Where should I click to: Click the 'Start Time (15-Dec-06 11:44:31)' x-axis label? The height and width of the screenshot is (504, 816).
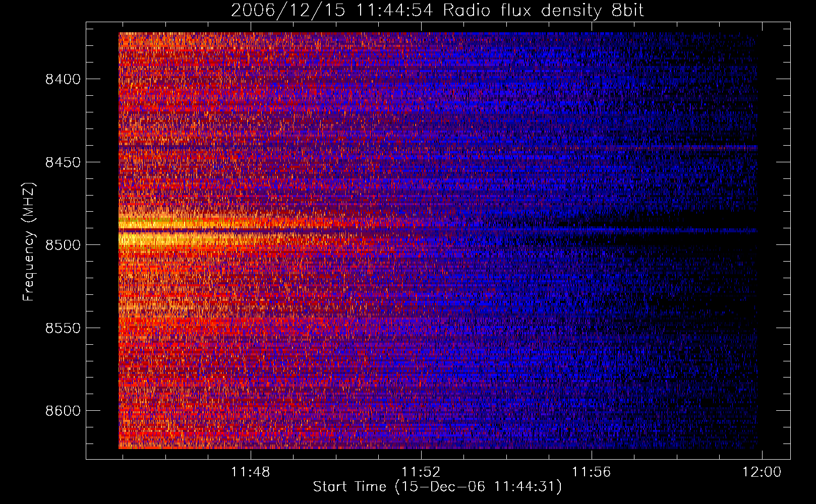437,487
